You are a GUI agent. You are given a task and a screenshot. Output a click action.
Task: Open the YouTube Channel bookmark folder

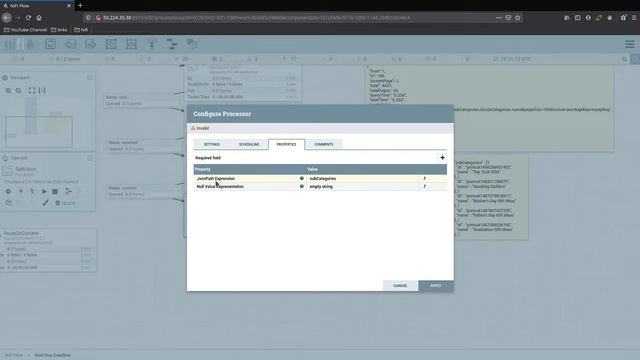coord(25,30)
